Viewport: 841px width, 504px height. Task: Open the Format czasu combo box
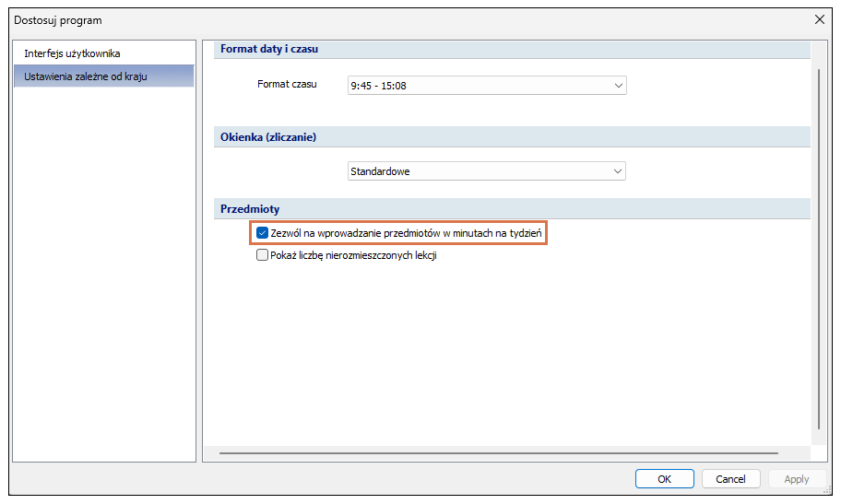pyautogui.click(x=487, y=86)
